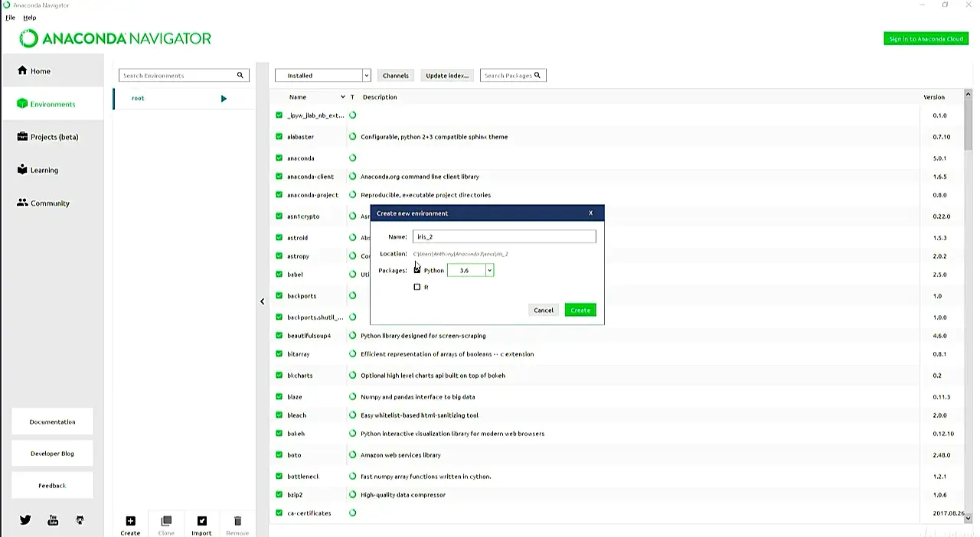The image size is (980, 537).
Task: Enable the R package checkbox in dialog
Action: tap(417, 287)
